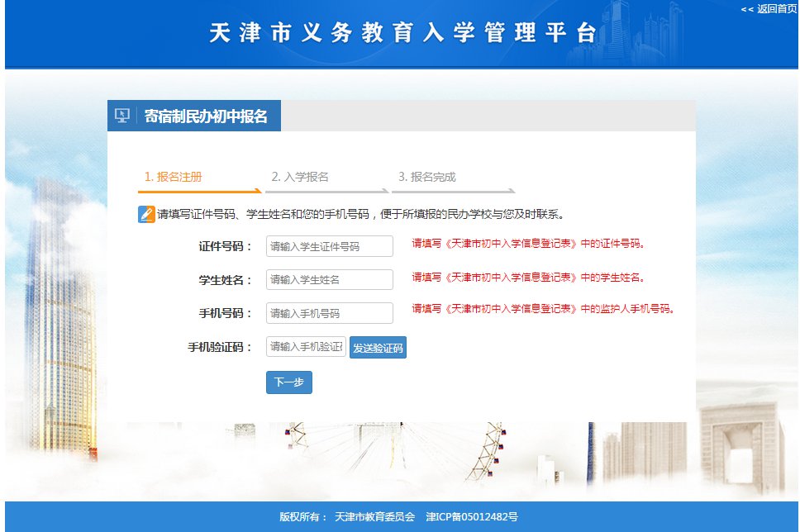Click into the 学生姓名 text box
Viewport: 800px width, 532px height.
tap(329, 280)
